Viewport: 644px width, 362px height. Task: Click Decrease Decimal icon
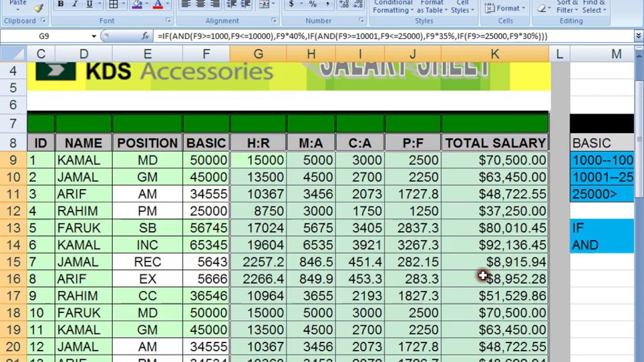[358, 5]
